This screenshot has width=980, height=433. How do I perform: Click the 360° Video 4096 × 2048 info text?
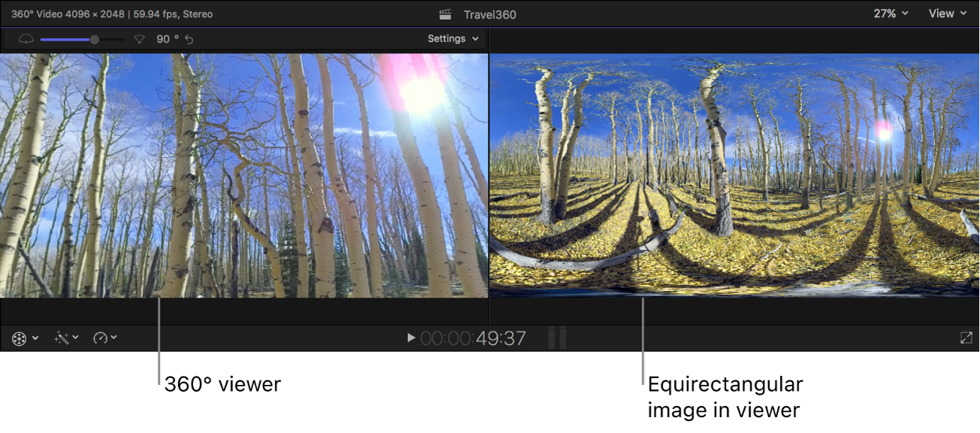pyautogui.click(x=113, y=13)
